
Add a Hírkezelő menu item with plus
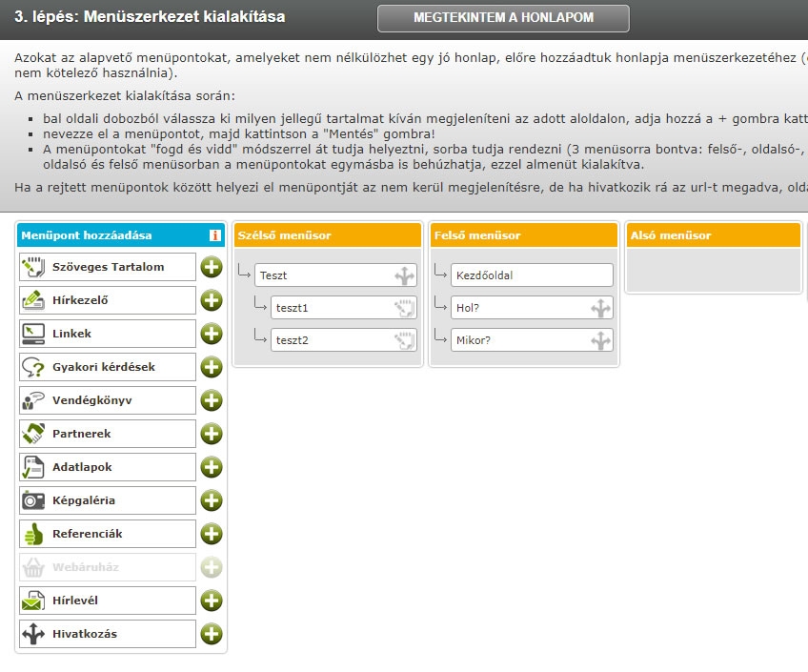coord(211,301)
